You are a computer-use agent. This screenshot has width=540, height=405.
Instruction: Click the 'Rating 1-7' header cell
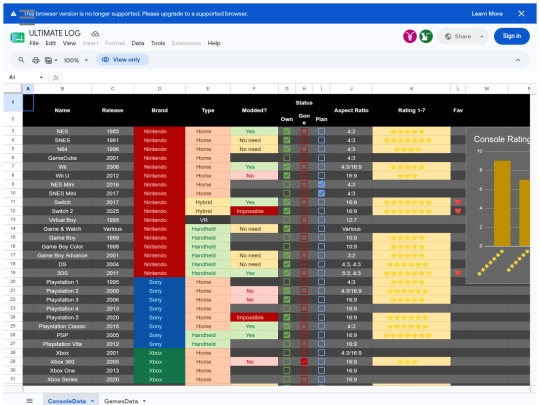coord(411,110)
